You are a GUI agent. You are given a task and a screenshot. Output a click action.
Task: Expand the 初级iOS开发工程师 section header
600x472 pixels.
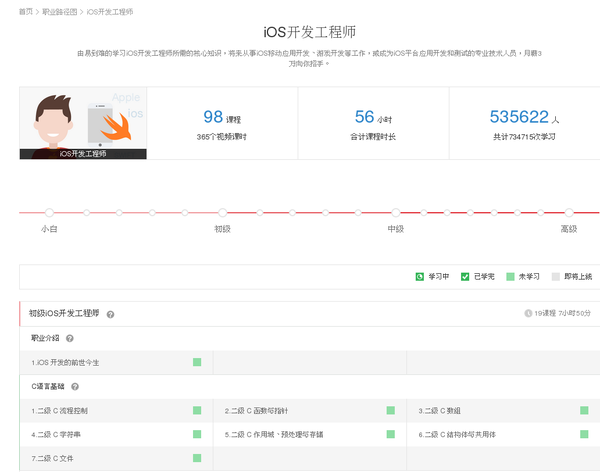64,314
